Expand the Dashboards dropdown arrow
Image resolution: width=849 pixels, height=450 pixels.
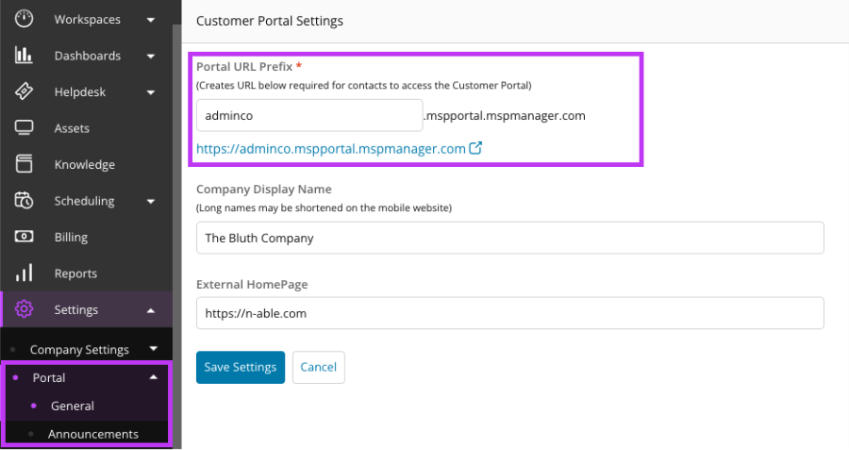pos(150,56)
